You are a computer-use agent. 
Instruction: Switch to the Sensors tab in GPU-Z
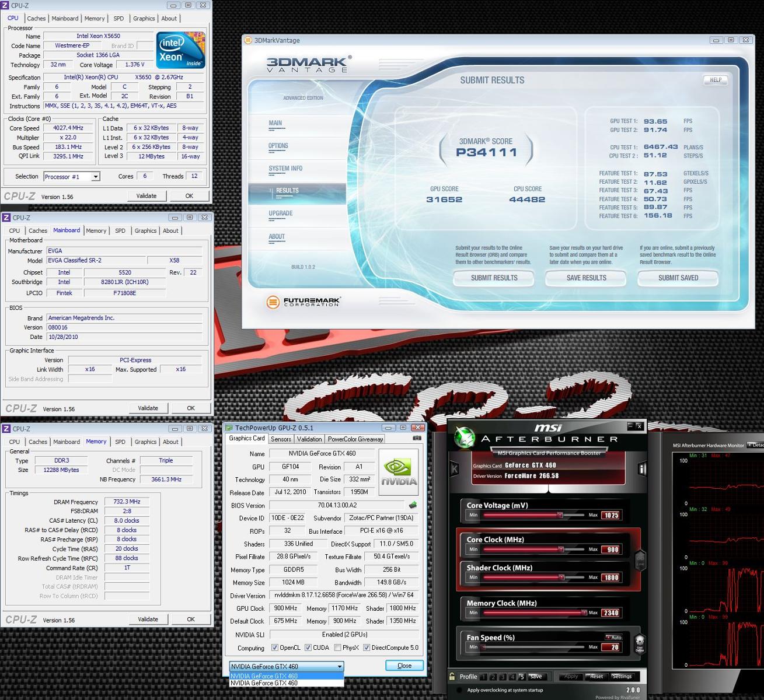281,439
